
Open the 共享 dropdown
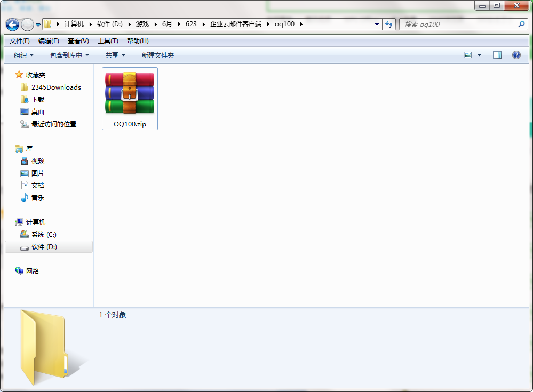click(x=115, y=55)
